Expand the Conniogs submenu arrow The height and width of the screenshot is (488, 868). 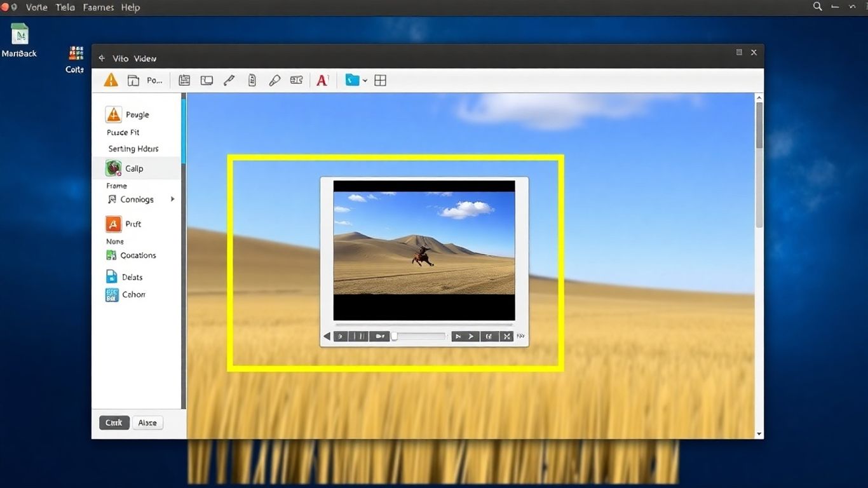click(x=172, y=199)
